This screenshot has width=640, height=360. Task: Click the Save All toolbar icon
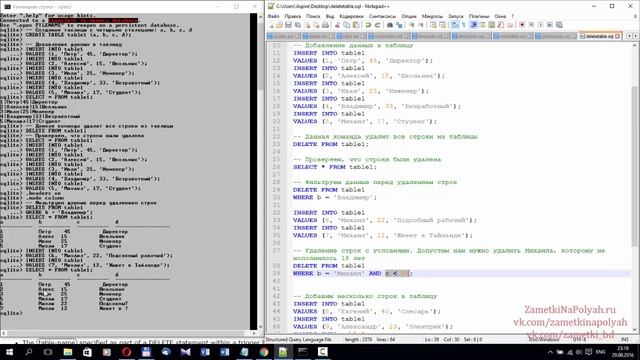(x=298, y=25)
